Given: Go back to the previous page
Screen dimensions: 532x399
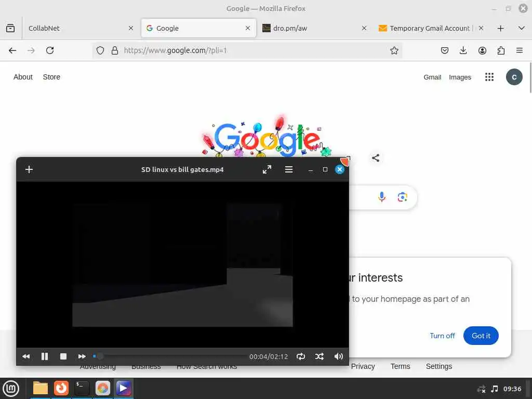Looking at the screenshot, I should (x=12, y=50).
